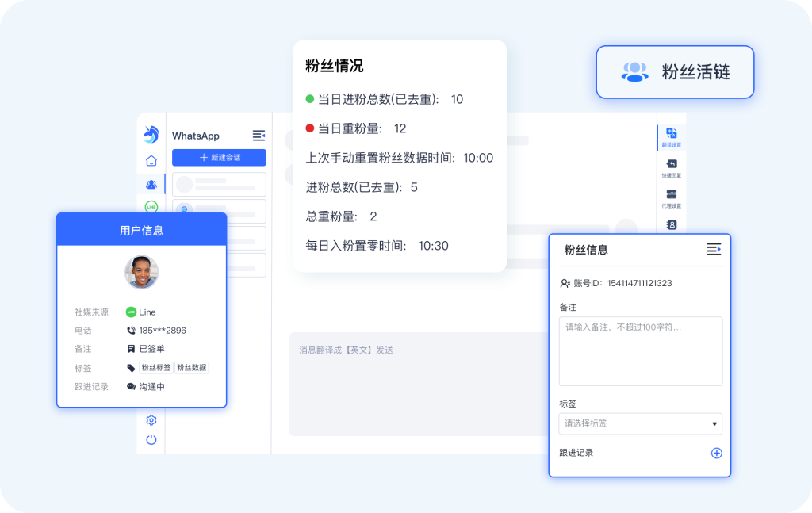The height and width of the screenshot is (513, 812).
Task: Click the 进粉总数(已去重) 5 row
Action: coord(362,187)
